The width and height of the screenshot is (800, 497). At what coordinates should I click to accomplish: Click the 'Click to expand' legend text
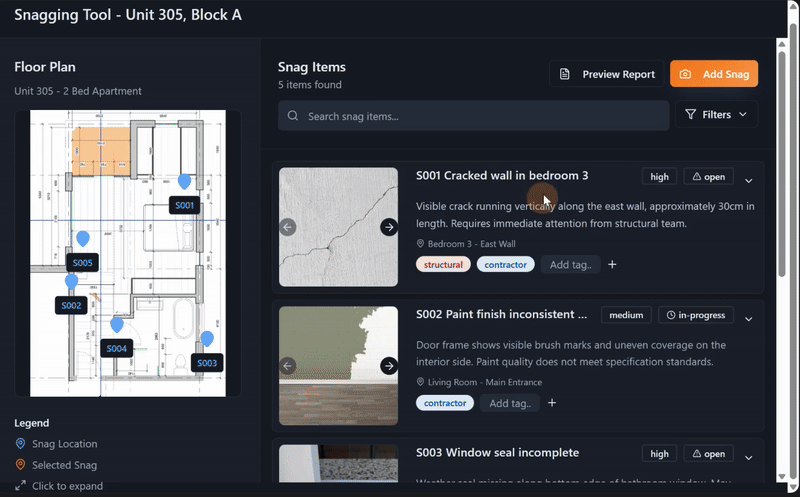click(x=67, y=486)
